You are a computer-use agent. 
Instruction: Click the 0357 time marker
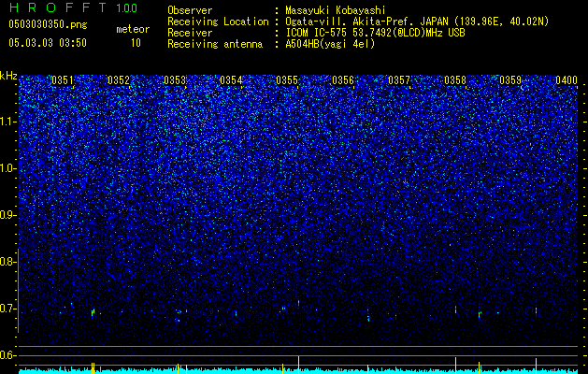[x=399, y=80]
